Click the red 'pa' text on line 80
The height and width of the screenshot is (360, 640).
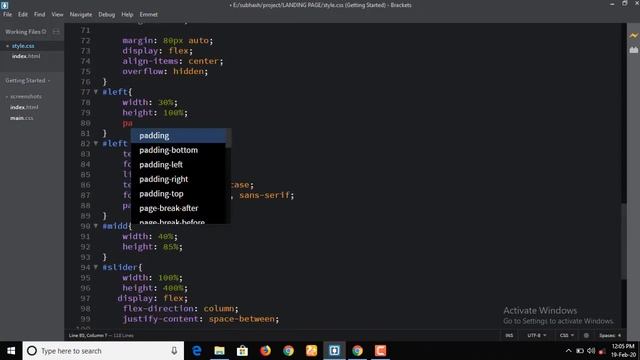pos(127,123)
